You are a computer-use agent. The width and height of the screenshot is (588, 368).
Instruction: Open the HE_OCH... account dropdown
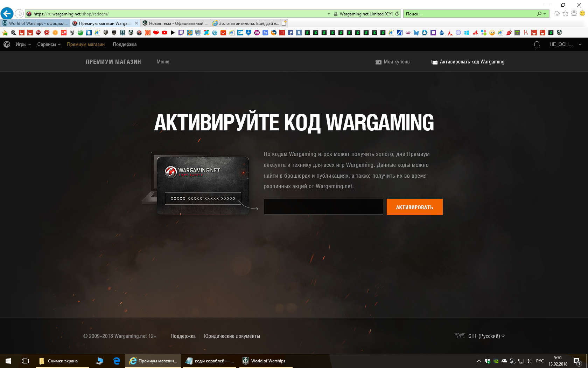565,45
